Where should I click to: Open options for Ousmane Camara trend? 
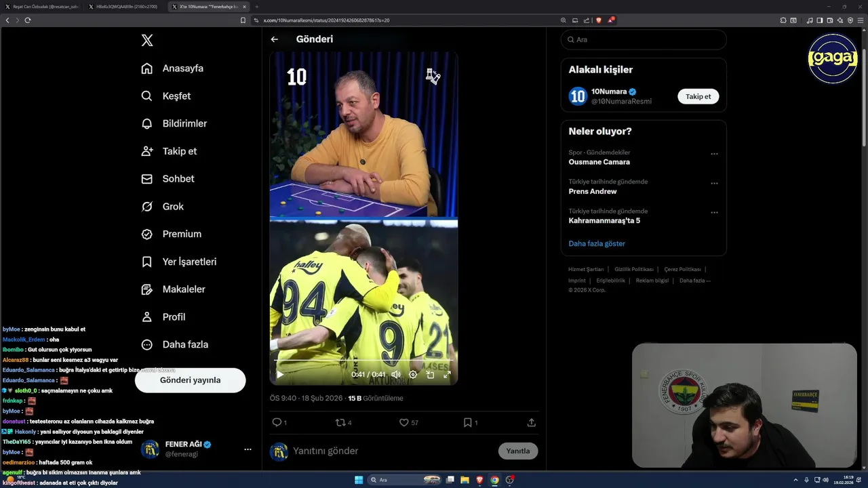point(714,154)
